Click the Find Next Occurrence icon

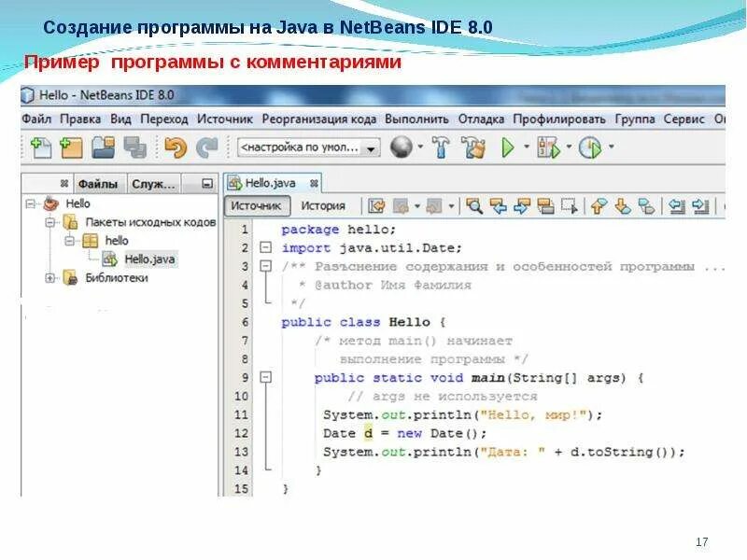click(x=522, y=206)
